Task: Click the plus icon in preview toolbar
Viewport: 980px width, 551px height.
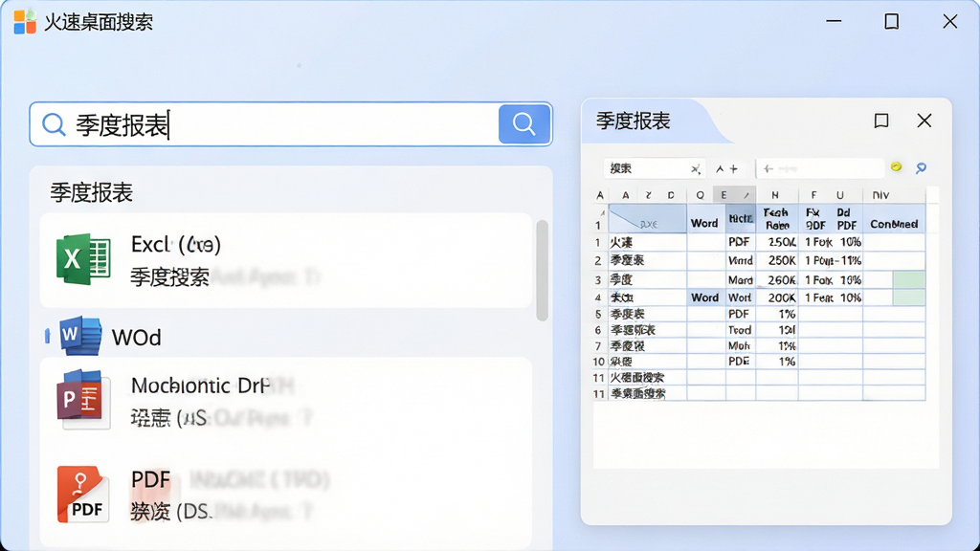Action: click(x=734, y=168)
